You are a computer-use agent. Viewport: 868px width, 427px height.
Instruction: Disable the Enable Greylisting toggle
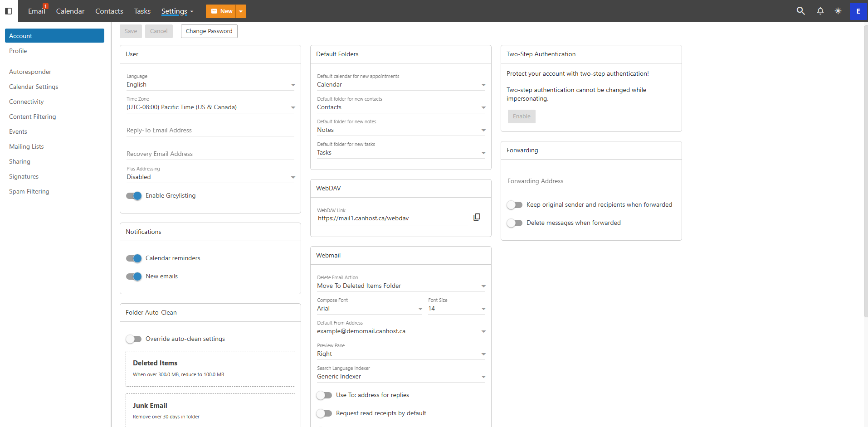[134, 196]
